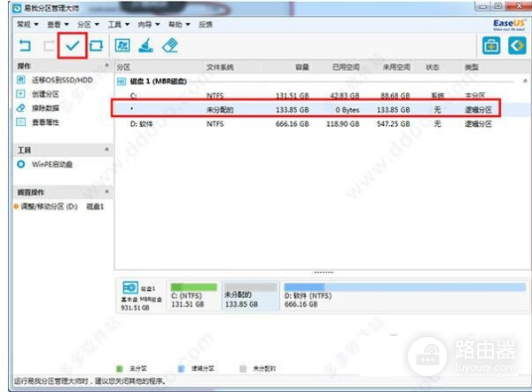Collapse the 工具 panel section
The image size is (532, 392).
point(107,151)
